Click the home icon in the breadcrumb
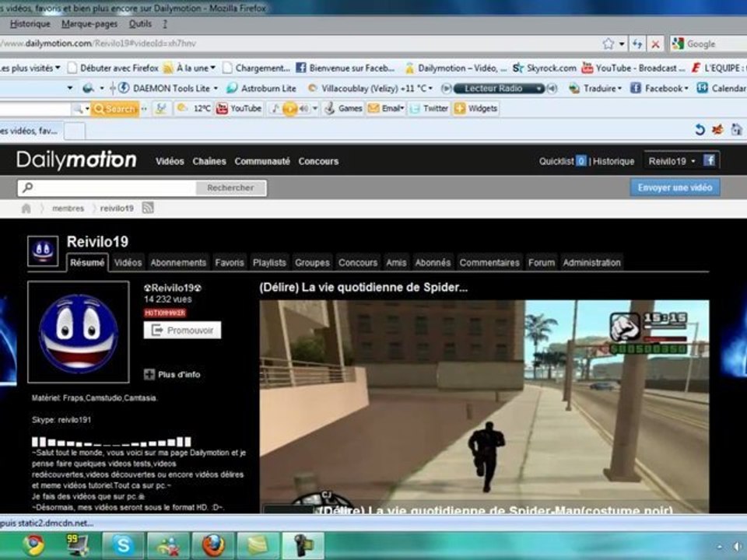The height and width of the screenshot is (560, 747). [x=26, y=208]
